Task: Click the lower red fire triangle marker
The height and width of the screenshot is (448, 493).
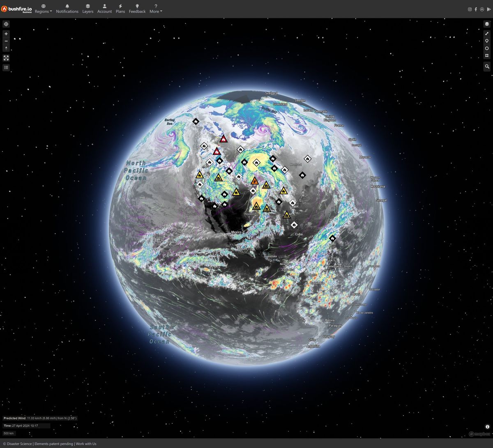Action: tap(217, 152)
